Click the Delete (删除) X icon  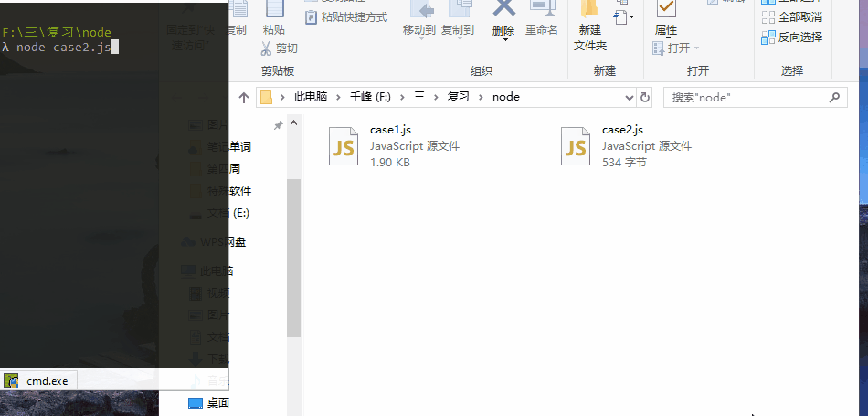click(503, 7)
